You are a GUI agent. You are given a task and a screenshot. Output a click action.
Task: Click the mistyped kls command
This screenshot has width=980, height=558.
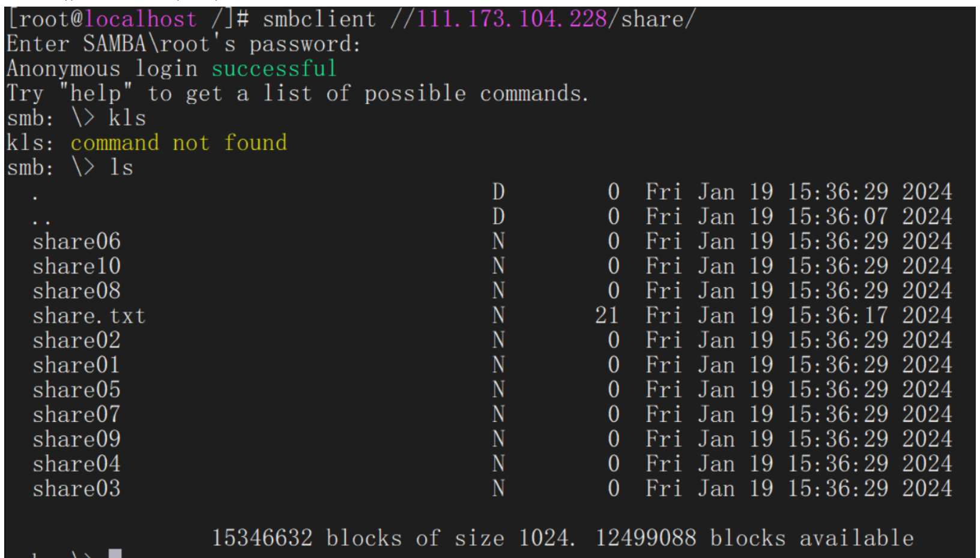(127, 118)
